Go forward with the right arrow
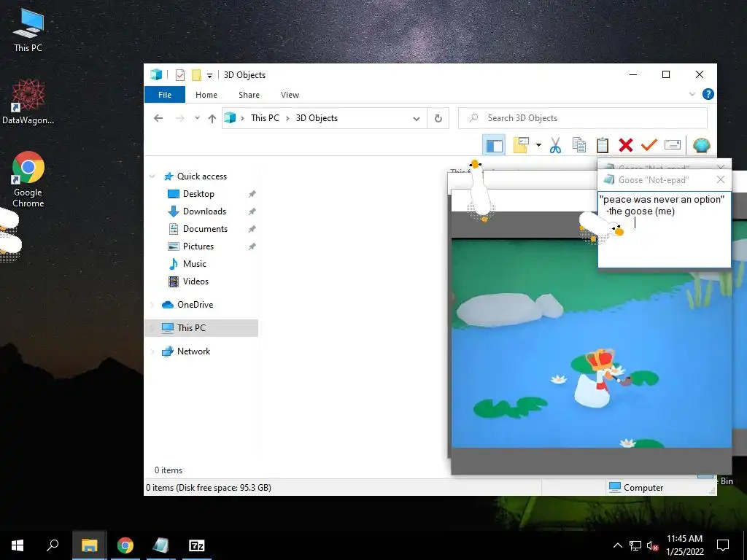The height and width of the screenshot is (560, 747). 179,118
